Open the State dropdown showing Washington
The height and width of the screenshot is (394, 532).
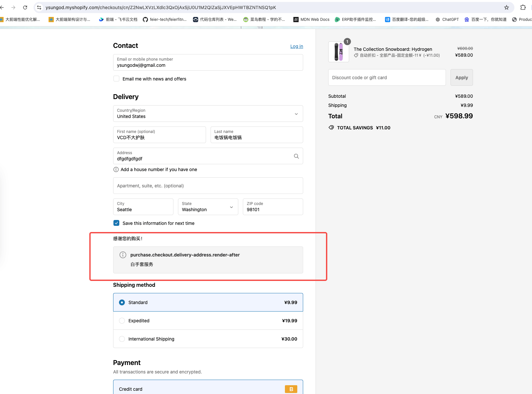[208, 207]
